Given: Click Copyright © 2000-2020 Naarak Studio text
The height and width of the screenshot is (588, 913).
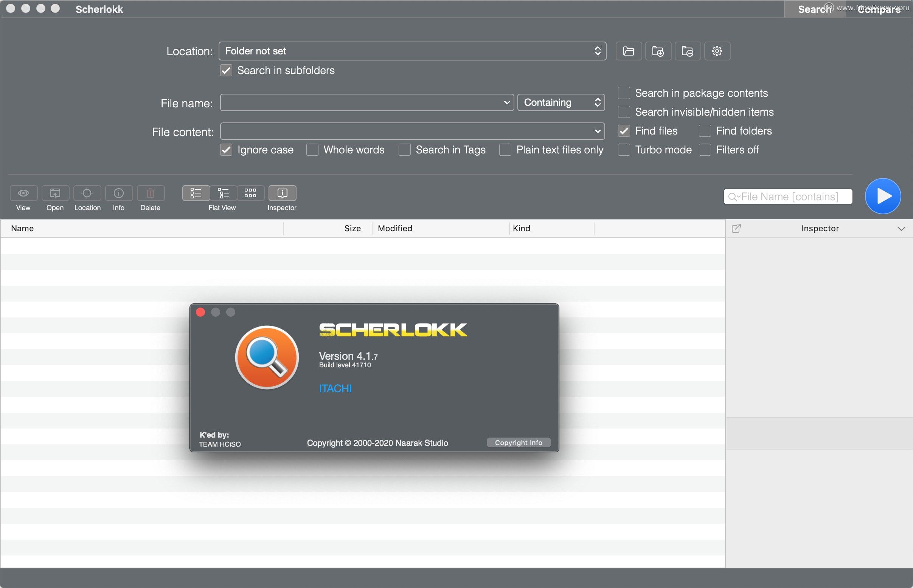Looking at the screenshot, I should tap(377, 443).
